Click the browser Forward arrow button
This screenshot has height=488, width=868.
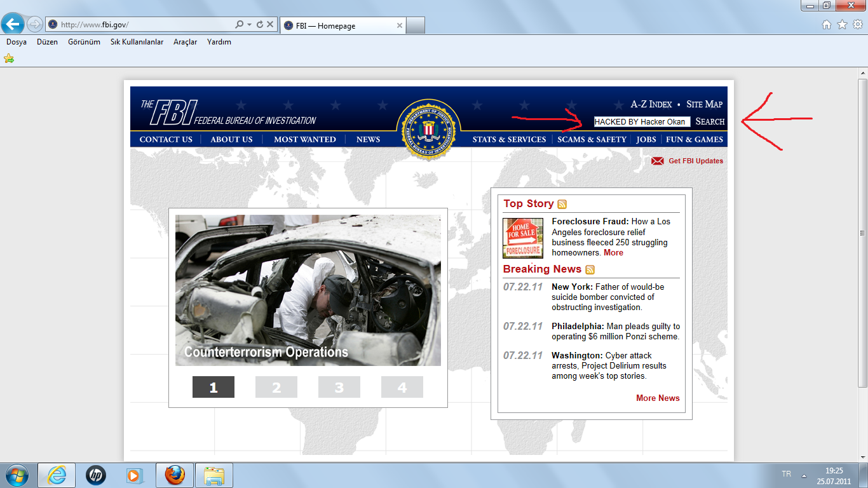[34, 24]
